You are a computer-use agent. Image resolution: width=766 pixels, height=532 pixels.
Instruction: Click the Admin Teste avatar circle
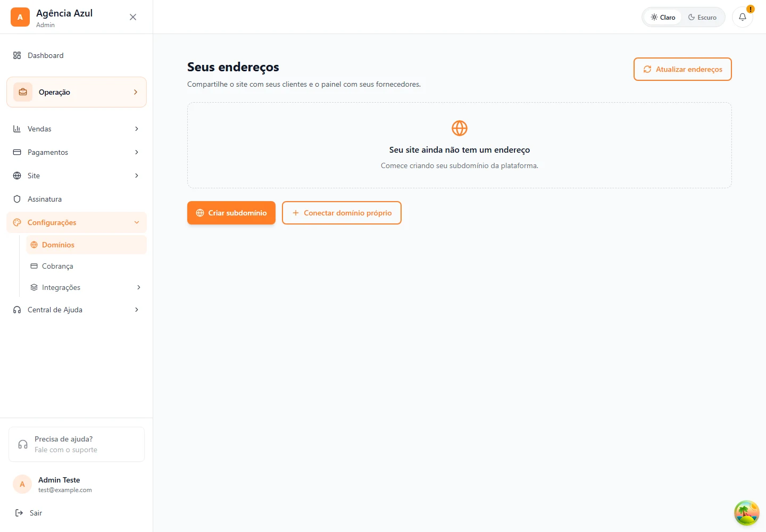click(x=22, y=484)
